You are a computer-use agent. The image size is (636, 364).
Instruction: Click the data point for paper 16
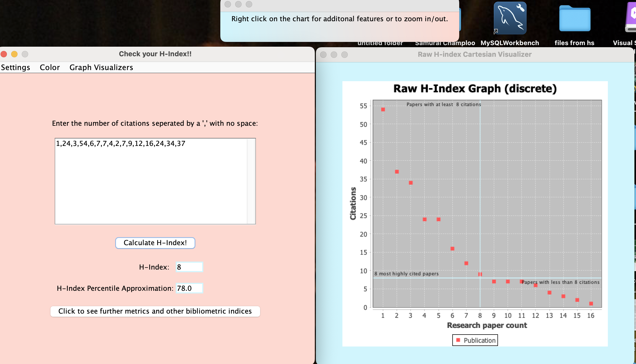coord(591,304)
